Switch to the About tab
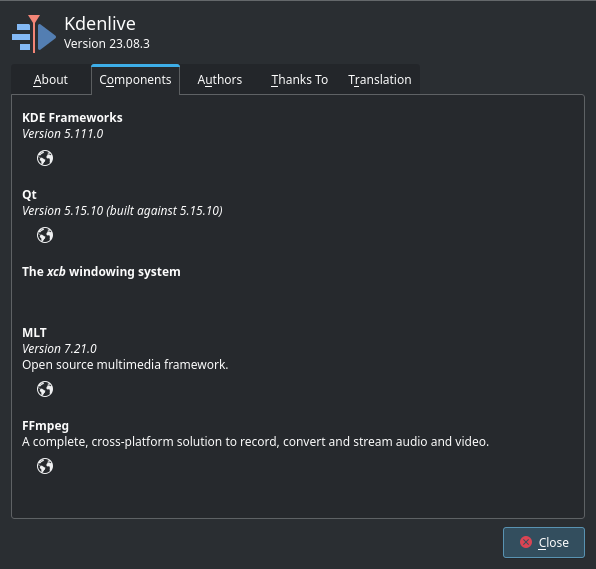This screenshot has height=569, width=596. coord(51,80)
